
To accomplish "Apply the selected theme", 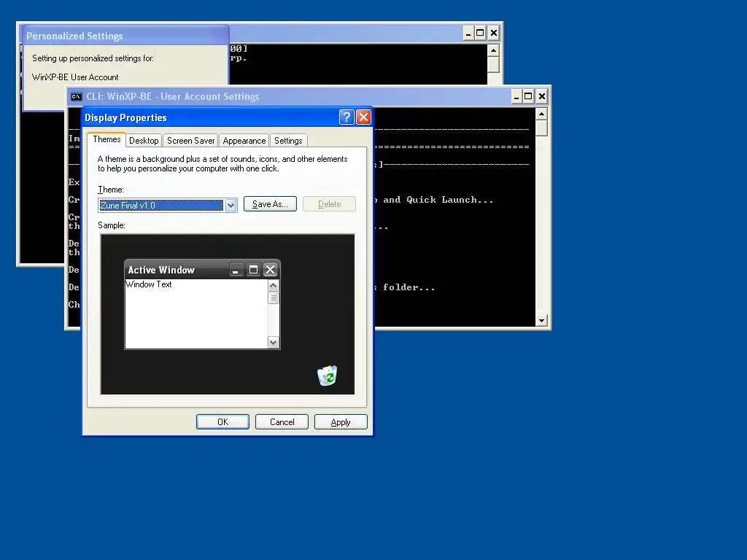I will click(x=341, y=422).
